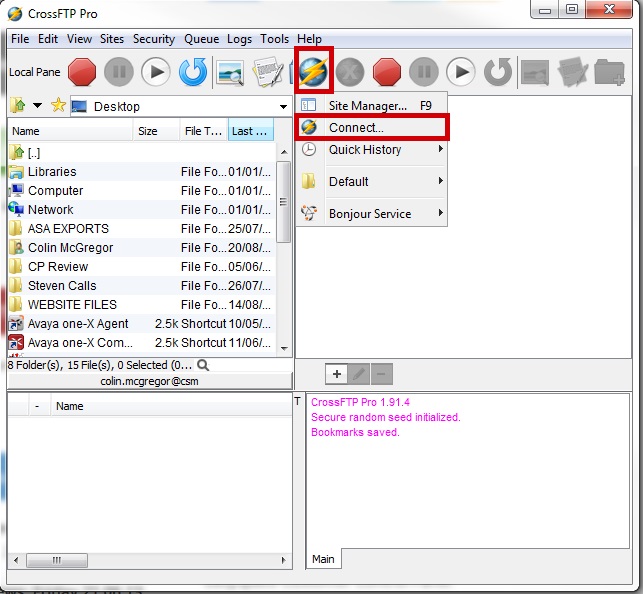Viewport: 643px width, 594px height.
Task: Select the WEBSITE FILES folder
Action: pos(72,305)
